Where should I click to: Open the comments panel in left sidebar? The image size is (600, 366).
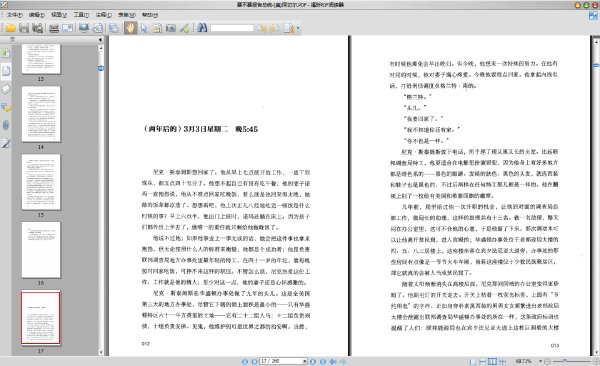point(5,108)
